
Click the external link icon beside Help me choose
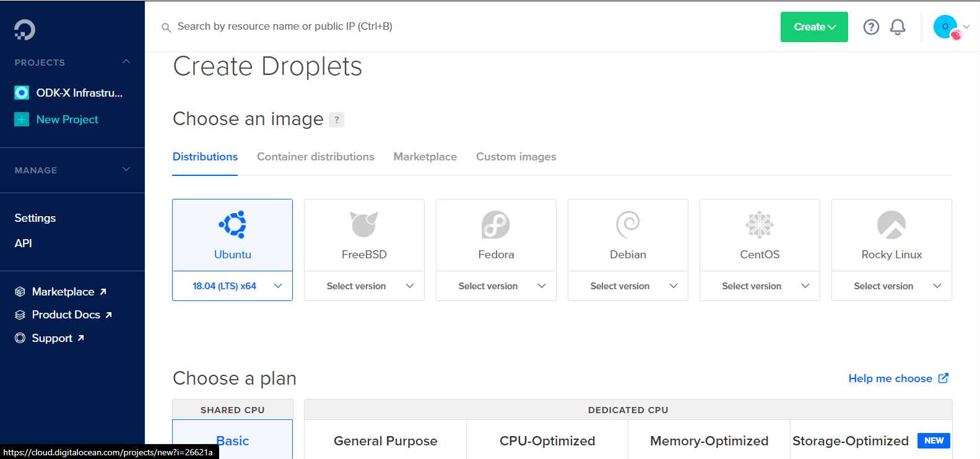point(943,378)
